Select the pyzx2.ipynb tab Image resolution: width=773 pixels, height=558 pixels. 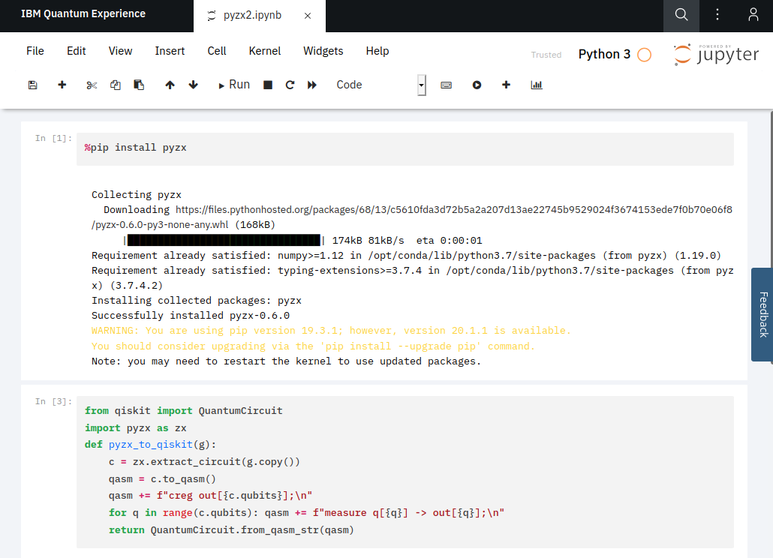(259, 16)
